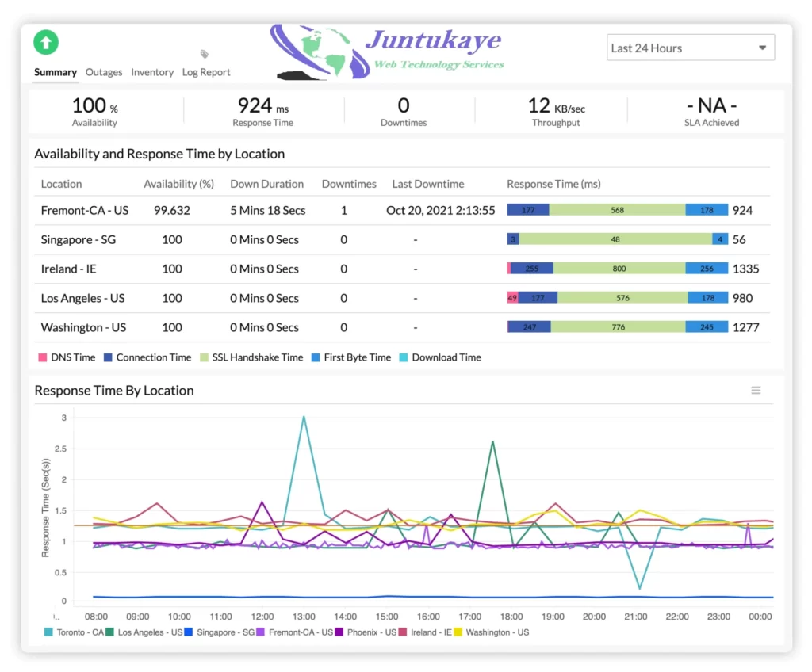This screenshot has height=672, width=812.
Task: Click the green up-arrow status icon
Action: (46, 43)
